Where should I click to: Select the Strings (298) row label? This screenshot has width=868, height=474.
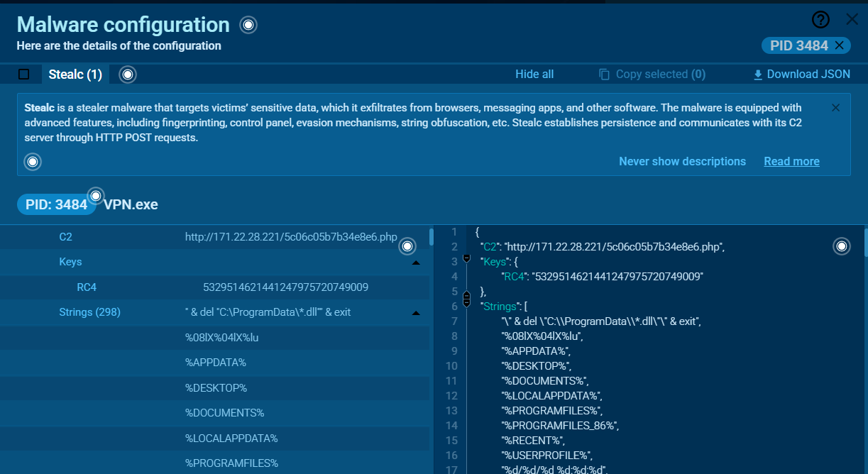coord(89,312)
